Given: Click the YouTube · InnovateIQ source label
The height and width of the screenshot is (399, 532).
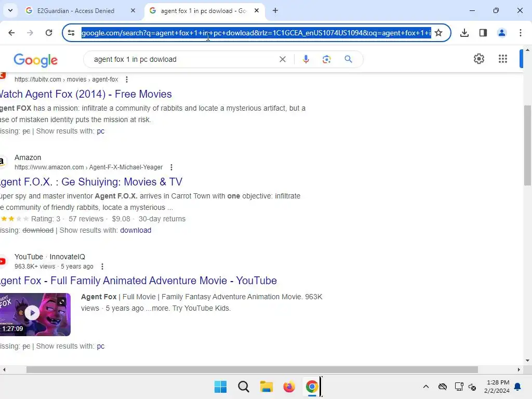Looking at the screenshot, I should coord(49,257).
